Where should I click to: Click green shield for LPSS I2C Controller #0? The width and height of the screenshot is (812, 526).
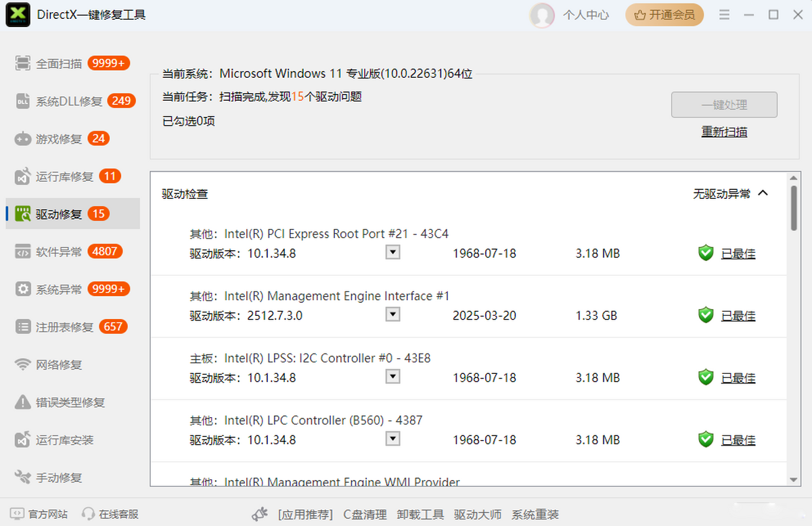[x=706, y=377]
